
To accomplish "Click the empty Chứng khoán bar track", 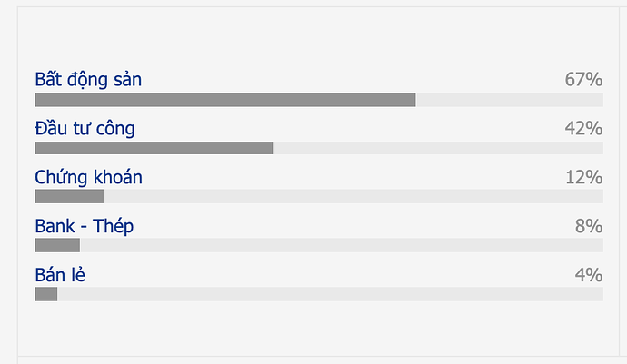I will click(x=353, y=196).
